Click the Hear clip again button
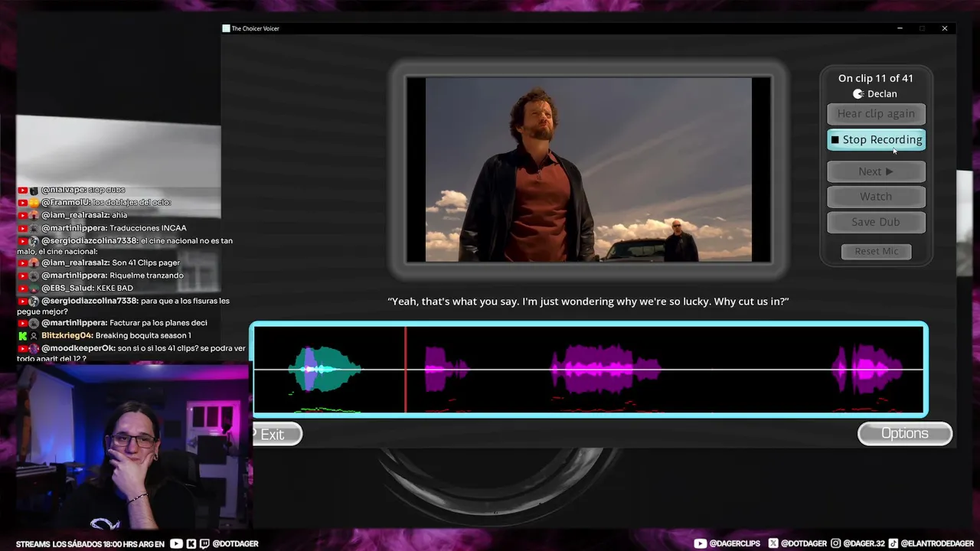980x551 pixels. coord(876,114)
